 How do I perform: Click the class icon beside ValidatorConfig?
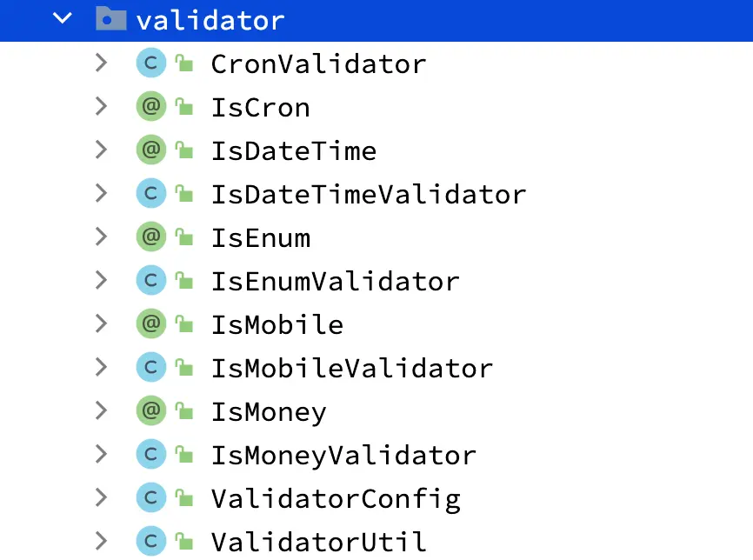150,498
